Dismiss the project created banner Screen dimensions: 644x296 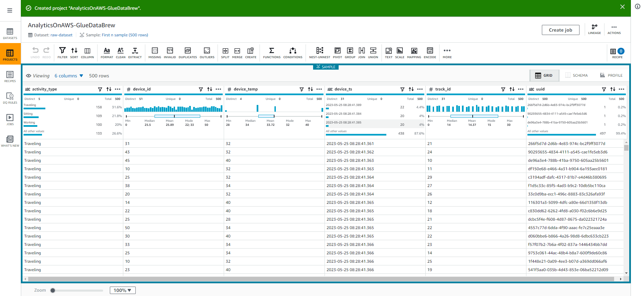coord(622,7)
